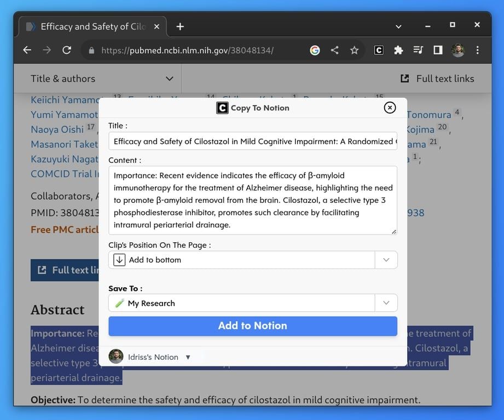
Task: Click the Masanori Taket author link
Action: click(x=65, y=144)
